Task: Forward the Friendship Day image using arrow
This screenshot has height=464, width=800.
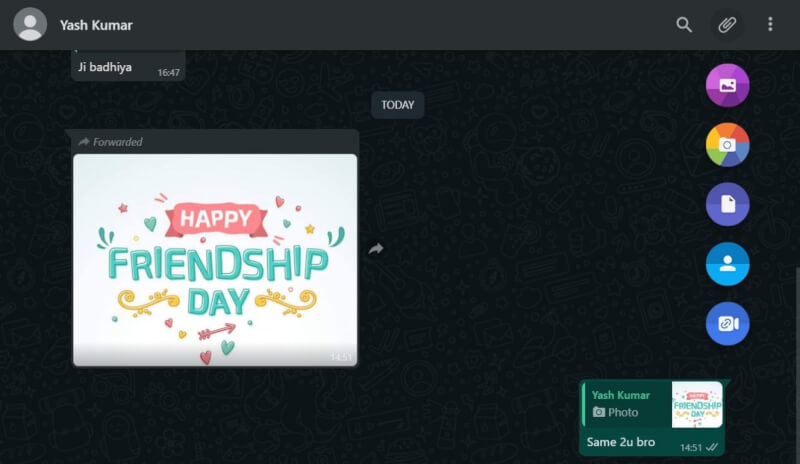Action: click(x=376, y=249)
